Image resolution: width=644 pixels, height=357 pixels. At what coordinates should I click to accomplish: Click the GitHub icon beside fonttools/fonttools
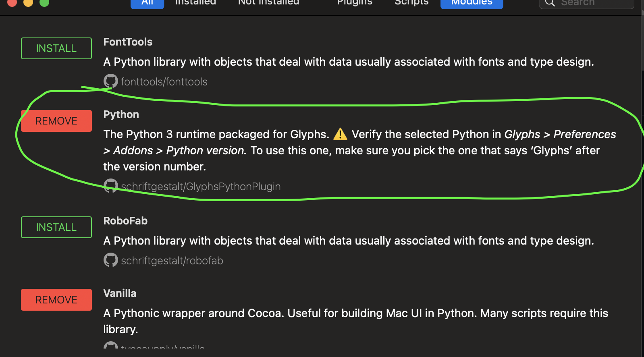111,81
